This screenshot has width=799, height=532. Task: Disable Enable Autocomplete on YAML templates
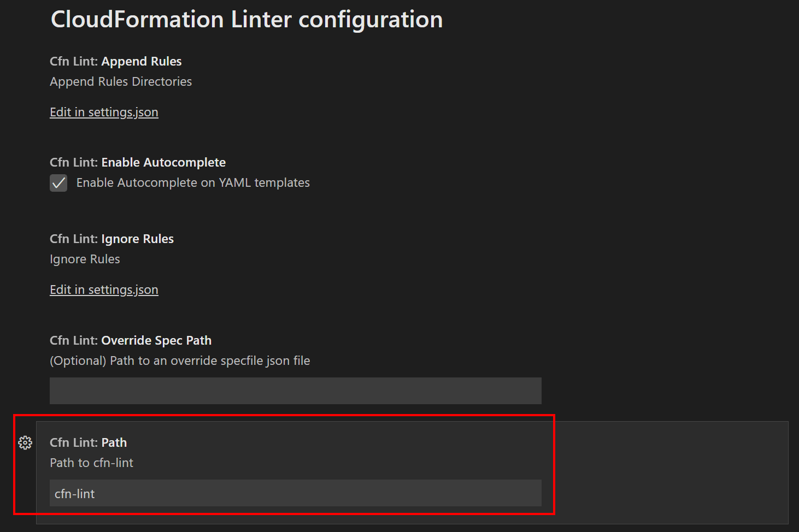58,182
